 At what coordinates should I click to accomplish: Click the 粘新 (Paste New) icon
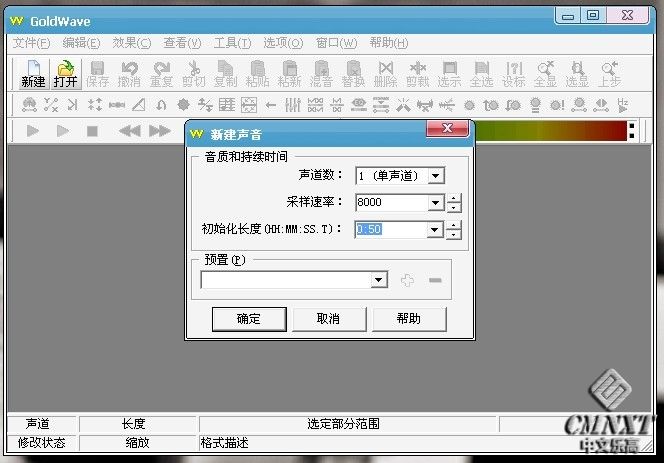(290, 74)
